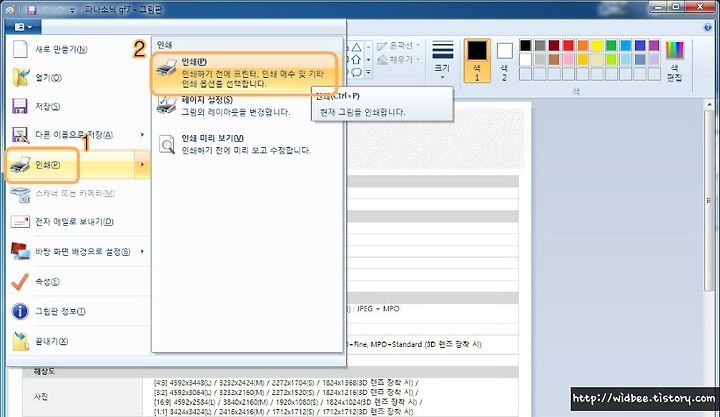Pick the bright red color swatch

click(568, 45)
